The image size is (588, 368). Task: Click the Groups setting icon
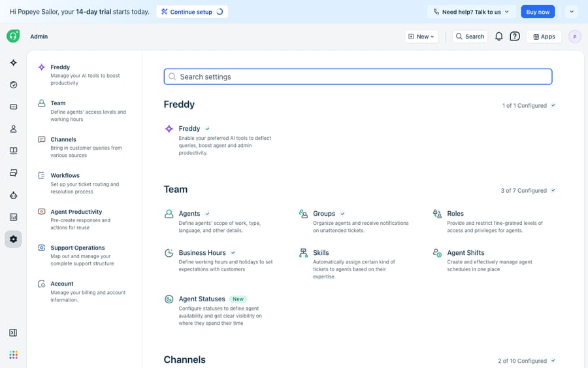click(x=303, y=214)
